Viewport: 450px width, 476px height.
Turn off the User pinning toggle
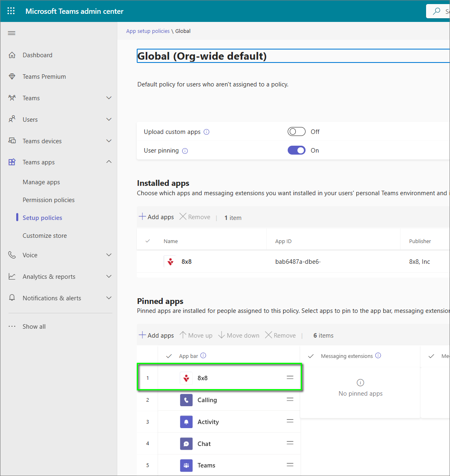tap(296, 151)
